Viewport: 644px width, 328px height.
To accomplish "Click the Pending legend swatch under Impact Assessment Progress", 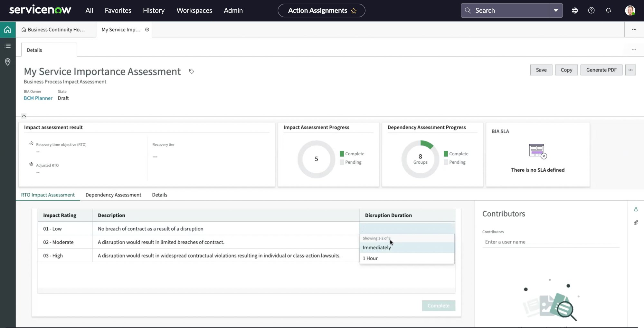I will click(x=342, y=162).
